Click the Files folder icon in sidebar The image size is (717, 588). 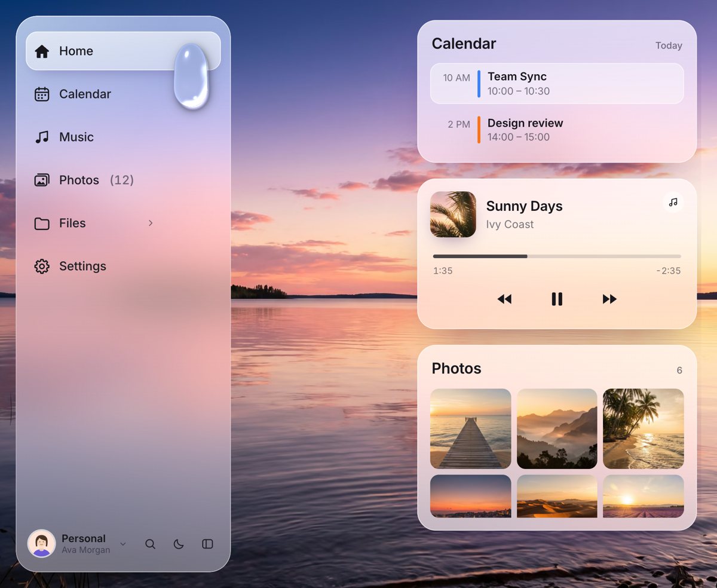coord(42,223)
